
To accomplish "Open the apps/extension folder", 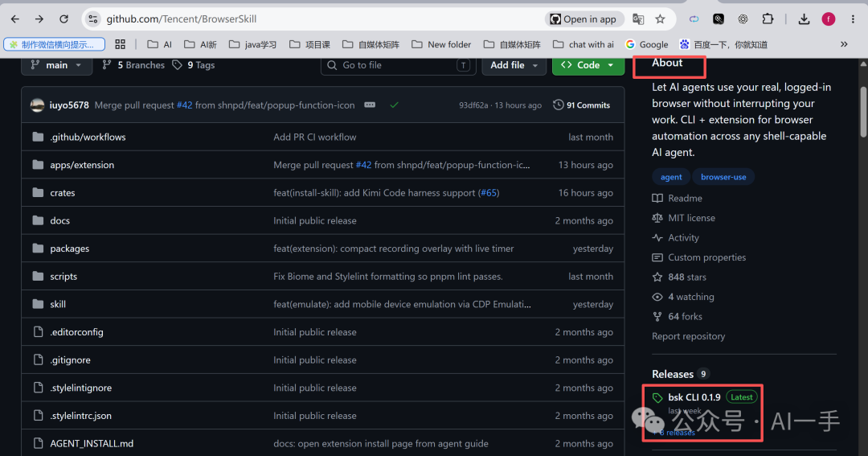I will (82, 165).
